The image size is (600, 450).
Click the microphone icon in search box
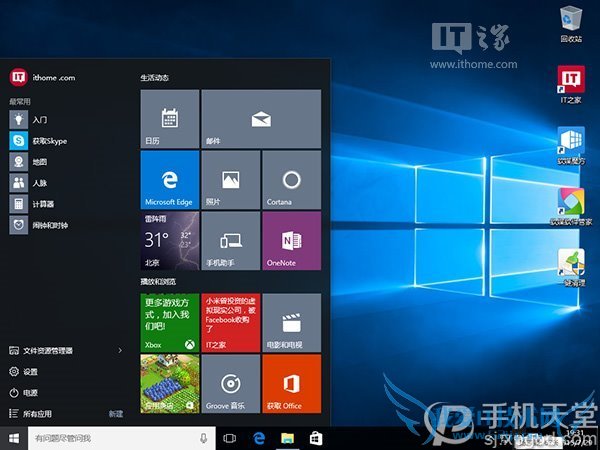pyautogui.click(x=204, y=438)
